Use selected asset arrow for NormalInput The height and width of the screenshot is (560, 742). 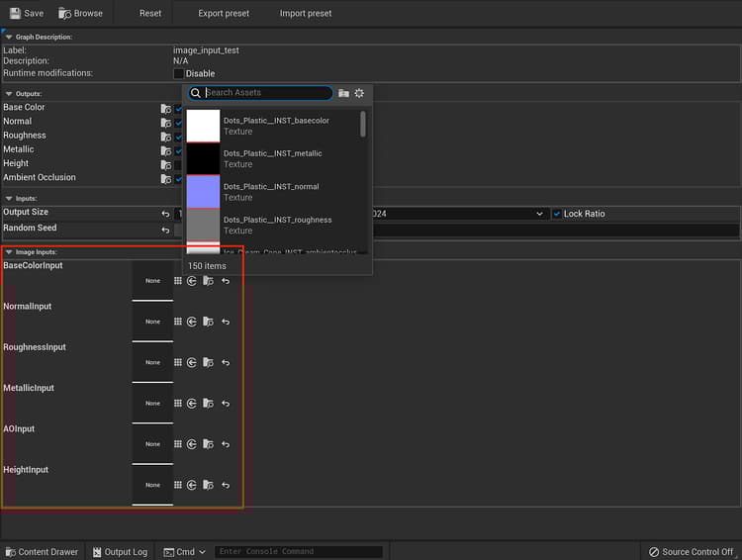192,322
